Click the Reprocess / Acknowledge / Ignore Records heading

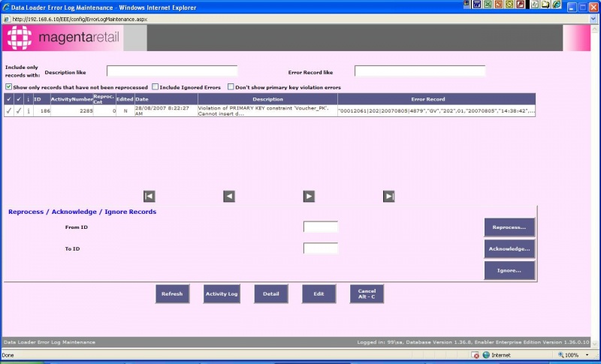(x=83, y=212)
